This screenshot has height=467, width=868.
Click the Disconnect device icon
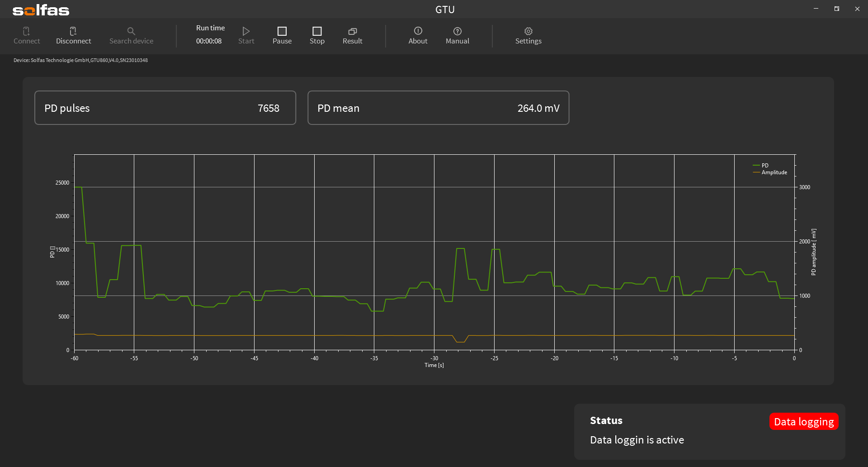pos(73,31)
